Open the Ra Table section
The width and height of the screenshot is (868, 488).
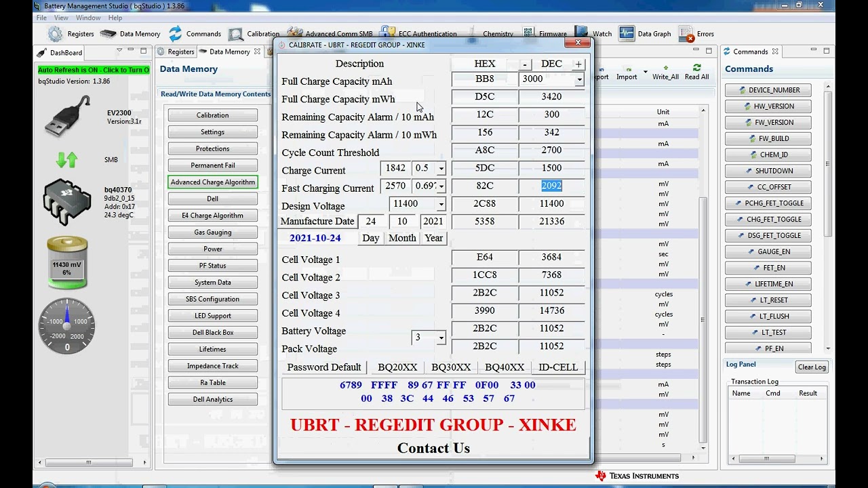(213, 383)
